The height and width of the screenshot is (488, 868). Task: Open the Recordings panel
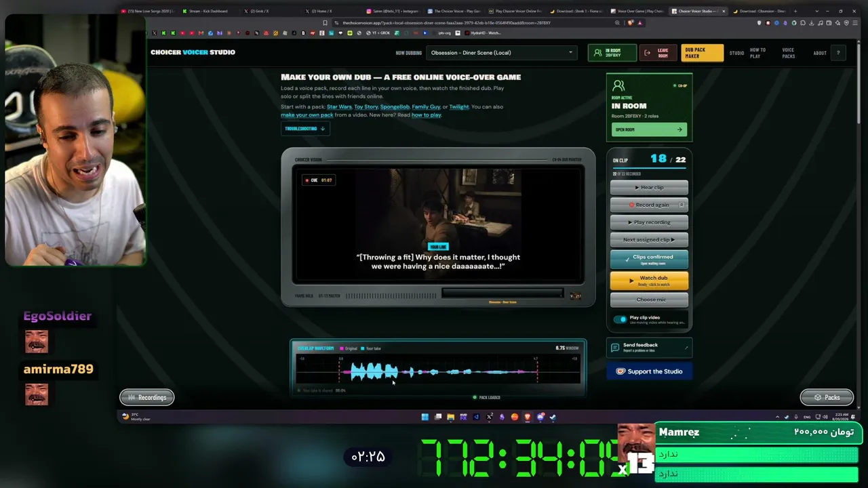pos(147,398)
